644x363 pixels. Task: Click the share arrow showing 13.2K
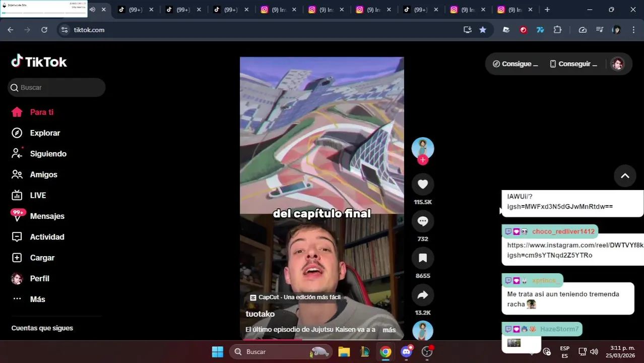[x=423, y=295]
